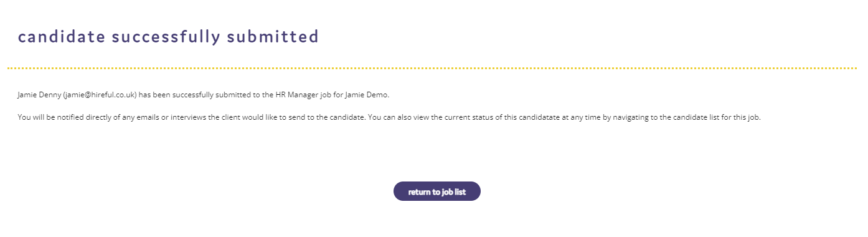Click the word candidate in the heading
This screenshot has height=237, width=868.
click(x=62, y=37)
